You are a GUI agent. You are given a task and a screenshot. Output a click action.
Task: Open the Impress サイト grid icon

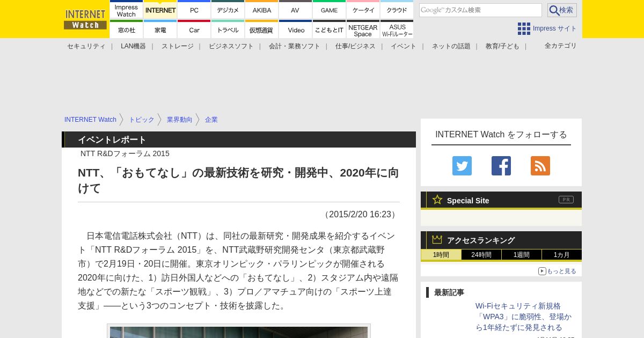[x=524, y=28]
